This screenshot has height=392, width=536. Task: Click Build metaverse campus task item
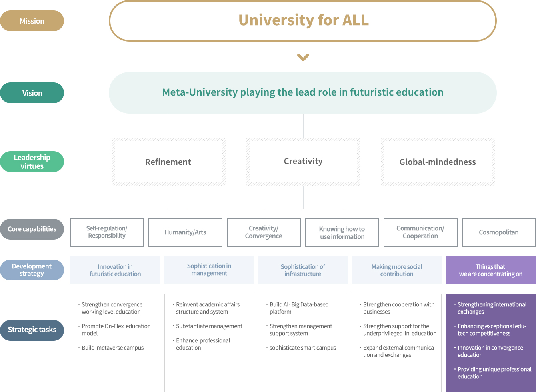[x=112, y=348]
